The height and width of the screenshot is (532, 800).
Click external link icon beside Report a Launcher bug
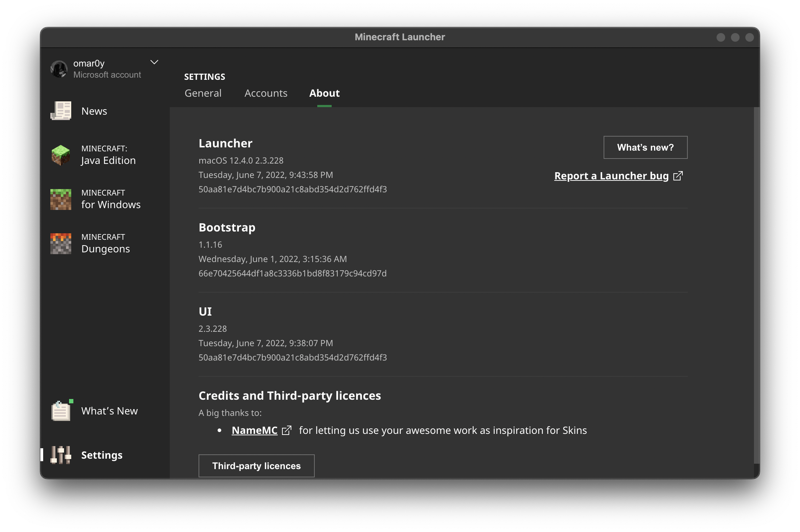coord(678,176)
